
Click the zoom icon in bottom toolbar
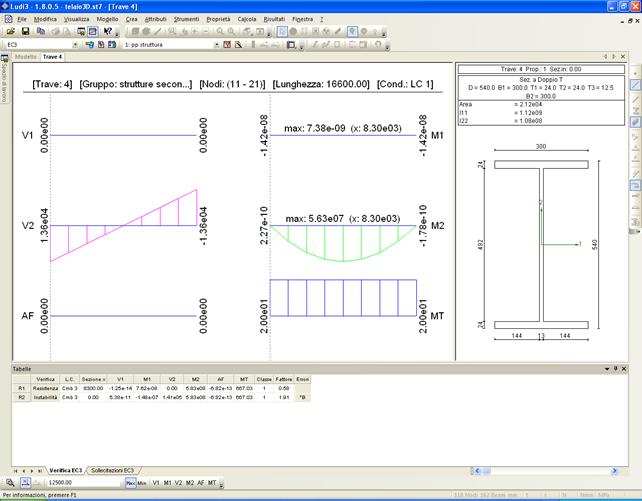9,482
